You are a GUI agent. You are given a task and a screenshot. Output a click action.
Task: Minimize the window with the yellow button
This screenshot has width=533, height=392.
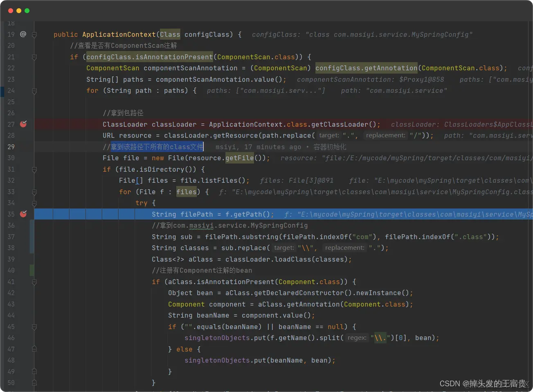19,11
